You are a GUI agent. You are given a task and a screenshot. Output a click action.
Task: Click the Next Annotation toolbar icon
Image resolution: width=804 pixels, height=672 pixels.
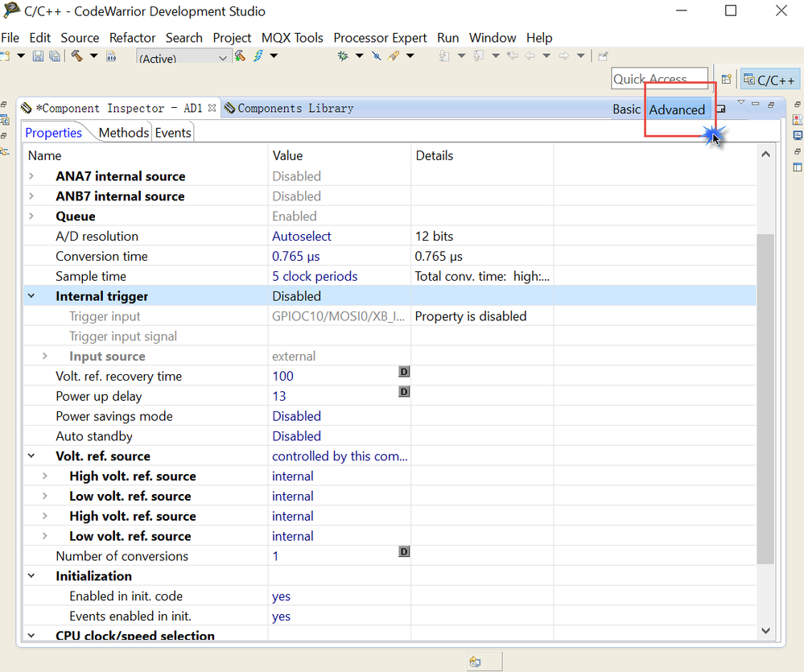pyautogui.click(x=444, y=56)
